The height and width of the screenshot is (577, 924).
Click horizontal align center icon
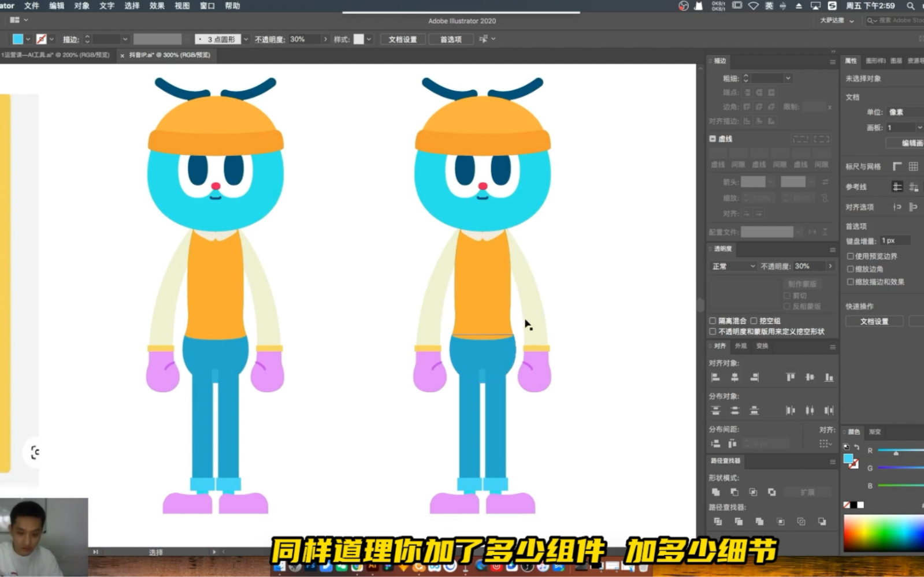coord(734,378)
